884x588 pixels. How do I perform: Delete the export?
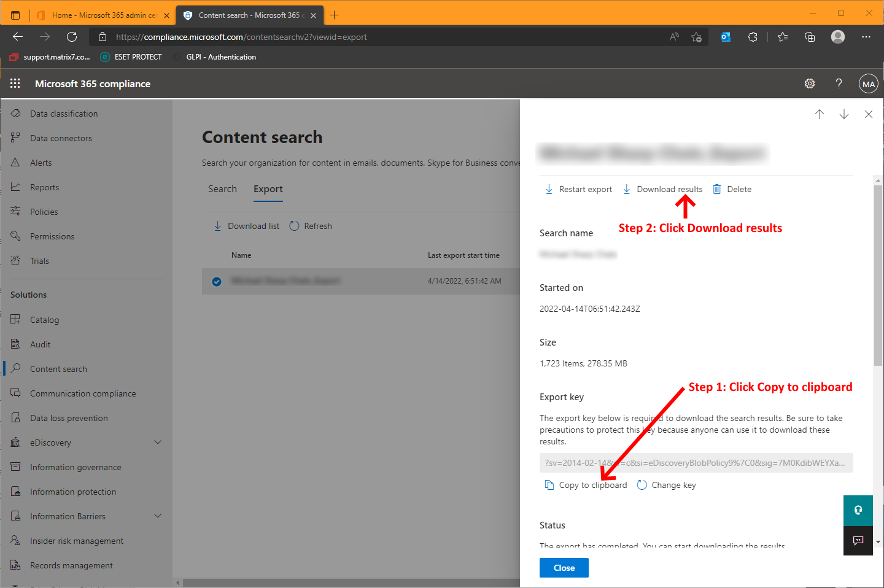coord(732,189)
